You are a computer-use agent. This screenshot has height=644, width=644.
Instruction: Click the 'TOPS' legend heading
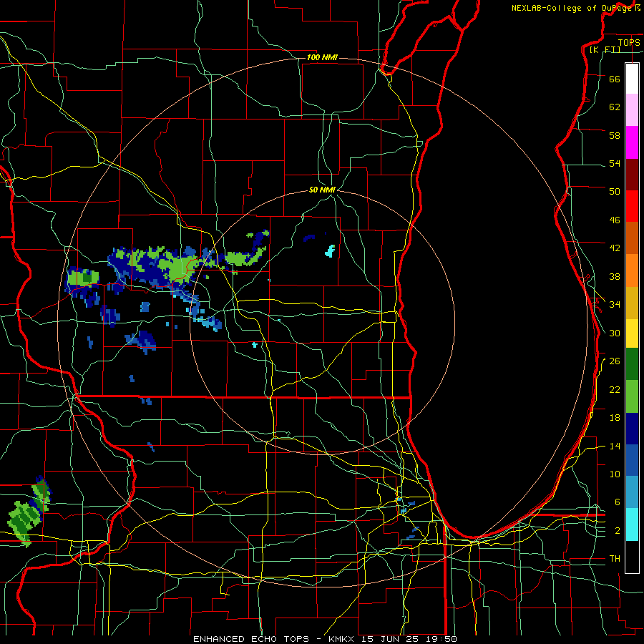tap(629, 42)
